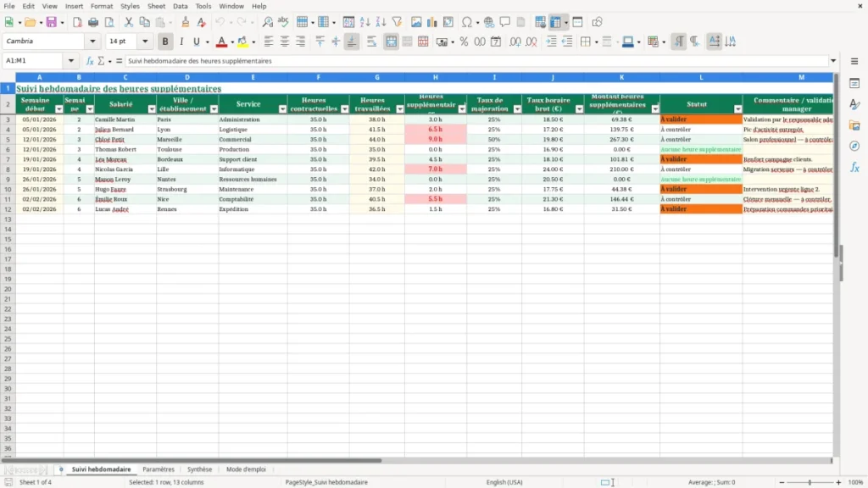This screenshot has height=488, width=868.
Task: Open the Format menu
Action: pyautogui.click(x=102, y=6)
